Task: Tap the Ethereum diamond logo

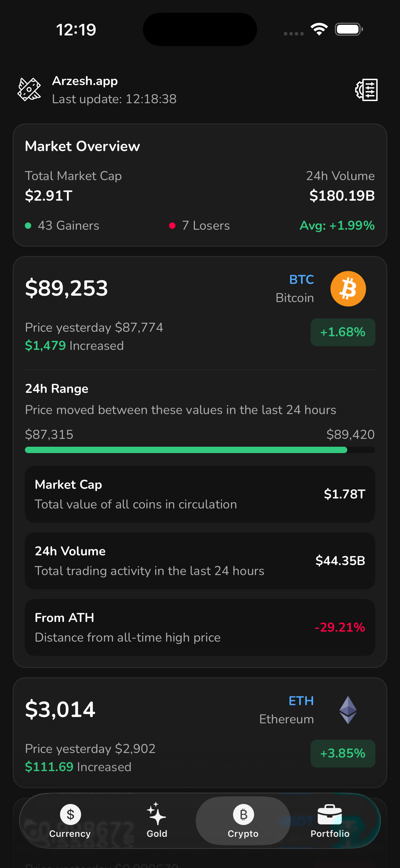Action: (348, 710)
